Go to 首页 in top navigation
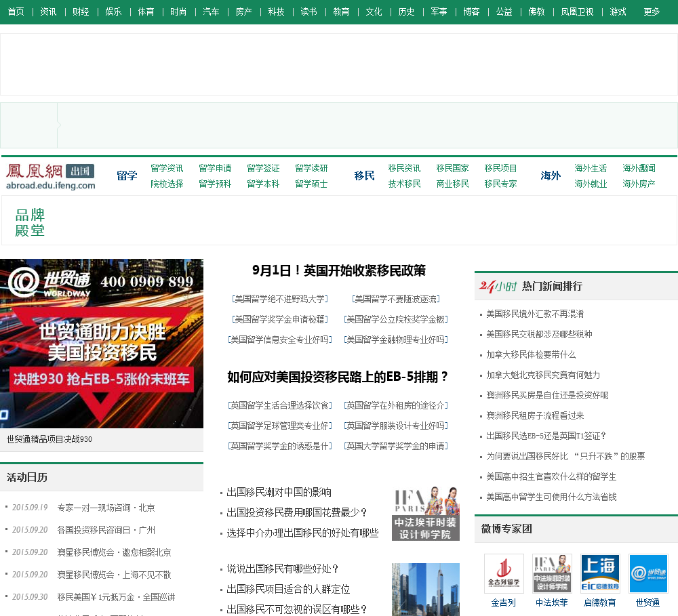The width and height of the screenshot is (678, 616). (x=16, y=12)
